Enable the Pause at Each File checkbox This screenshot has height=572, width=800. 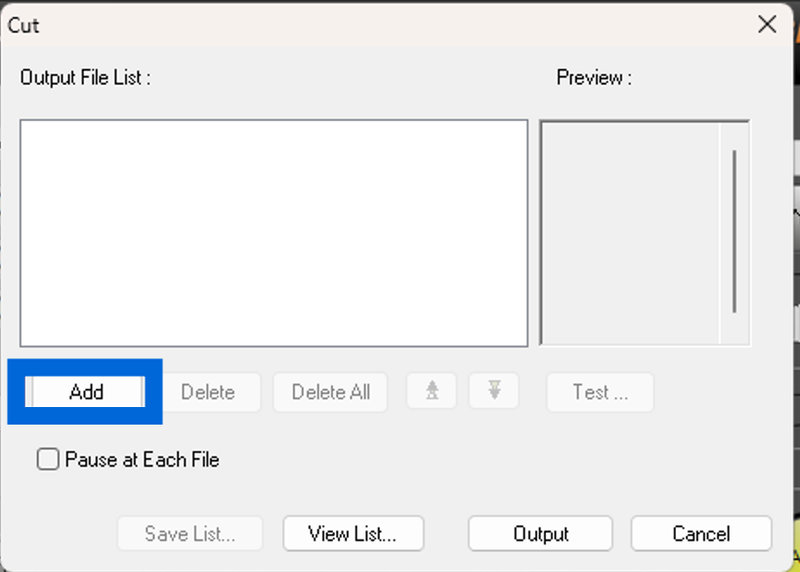48,460
